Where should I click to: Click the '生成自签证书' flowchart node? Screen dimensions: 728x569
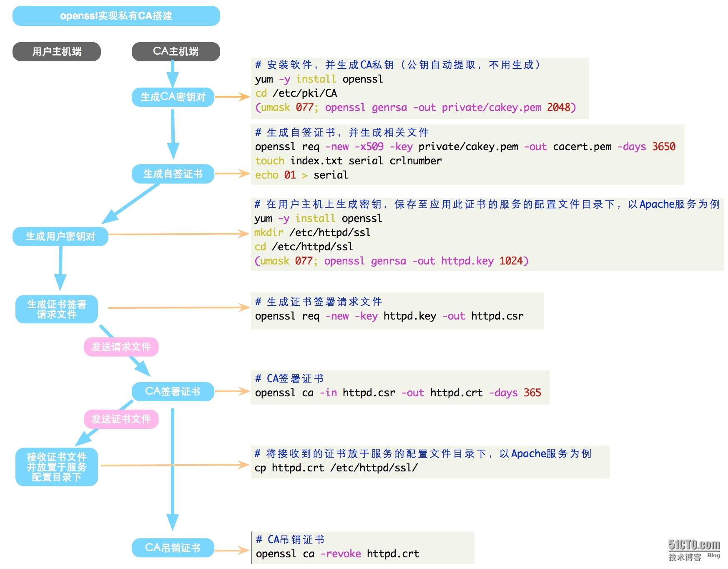point(173,174)
